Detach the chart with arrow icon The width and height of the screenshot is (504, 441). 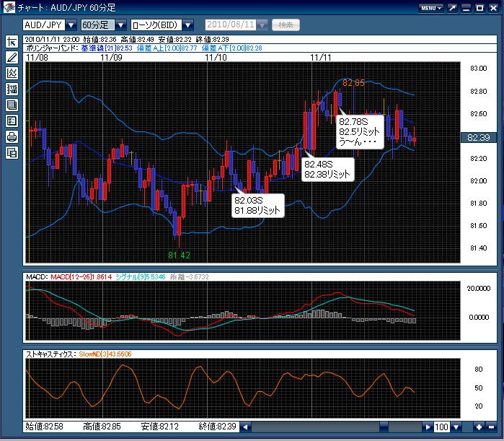[452, 8]
